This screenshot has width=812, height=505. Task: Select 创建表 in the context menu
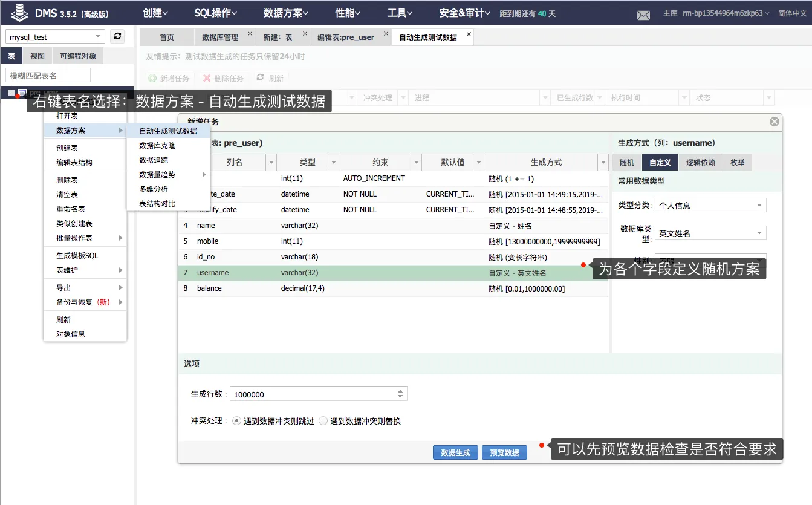point(85,148)
